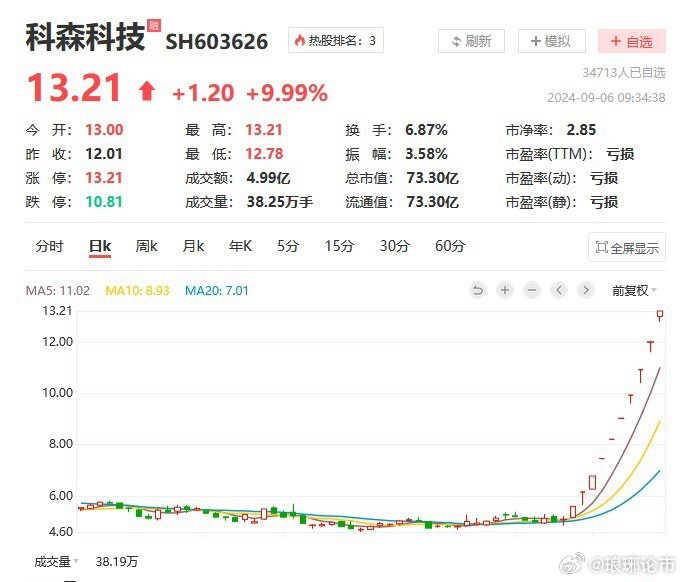
Task: Zoom out the chart with minus icon
Action: (532, 290)
